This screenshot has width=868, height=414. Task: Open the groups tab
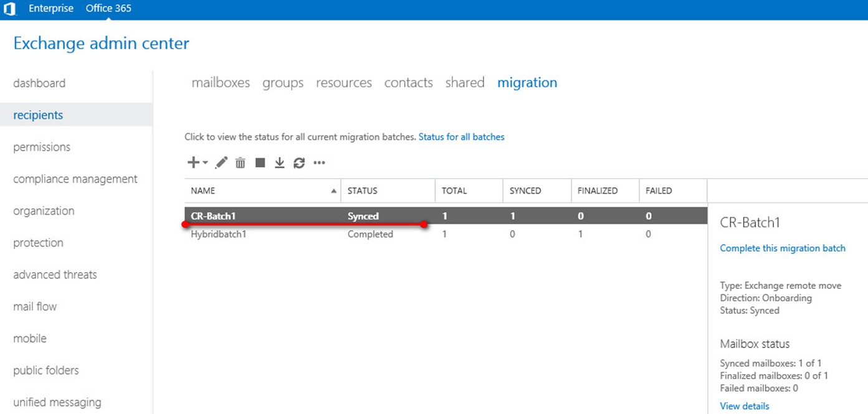pyautogui.click(x=283, y=83)
